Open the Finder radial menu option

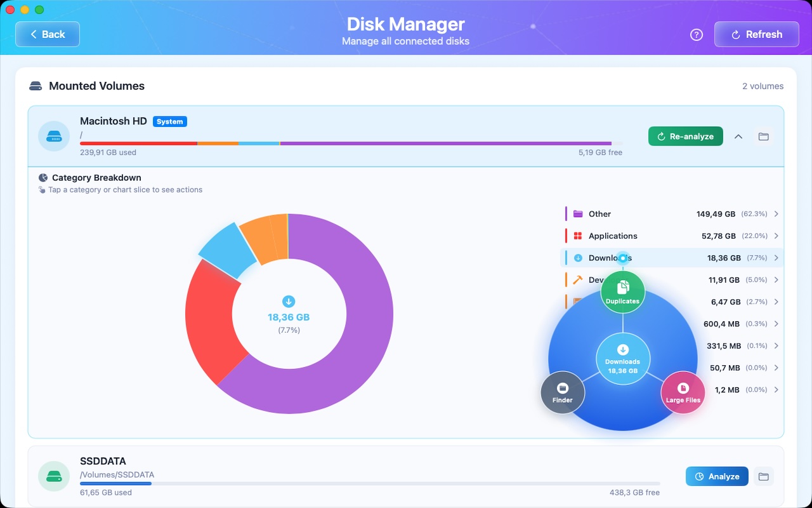tap(562, 392)
